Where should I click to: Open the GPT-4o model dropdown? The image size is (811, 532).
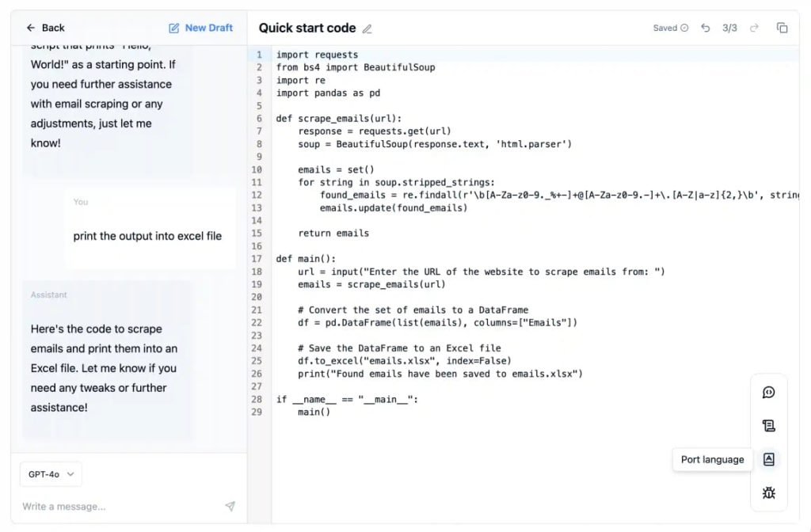[x=51, y=474]
